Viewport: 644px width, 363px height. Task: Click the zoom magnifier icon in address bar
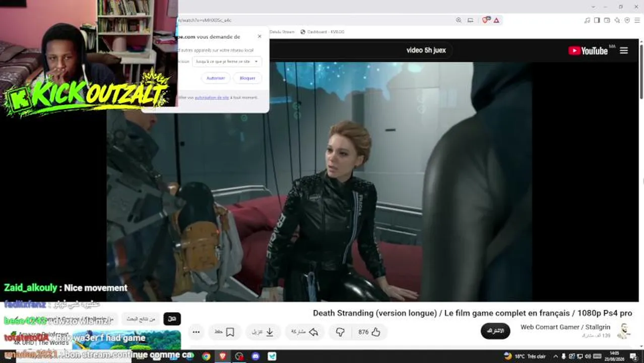point(459,20)
